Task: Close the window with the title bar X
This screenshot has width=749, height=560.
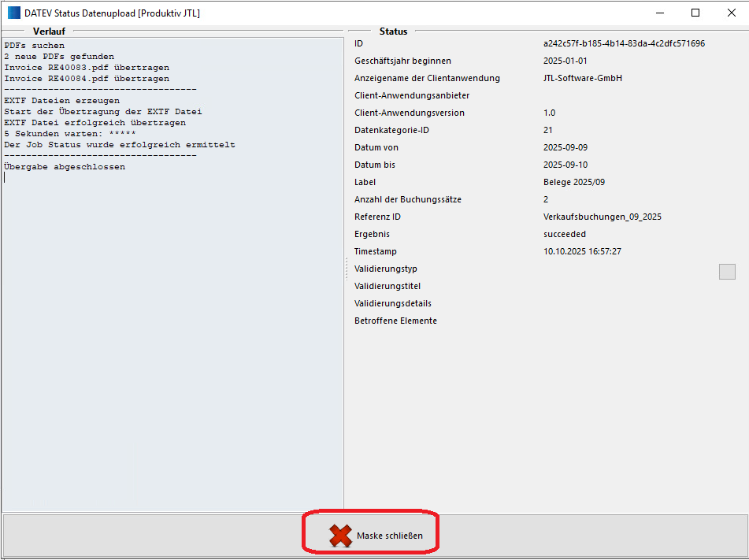Action: pos(730,13)
